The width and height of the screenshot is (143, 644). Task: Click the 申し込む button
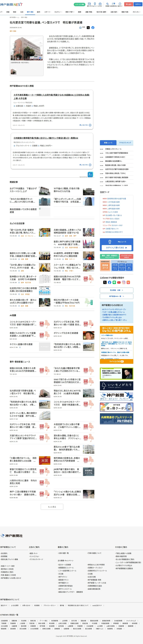click(x=129, y=4)
